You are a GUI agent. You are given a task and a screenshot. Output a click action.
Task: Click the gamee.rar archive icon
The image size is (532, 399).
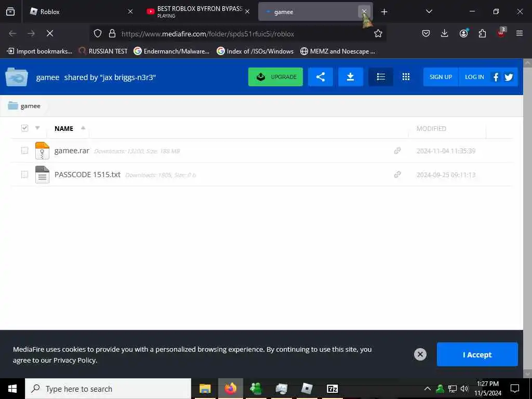click(x=42, y=150)
